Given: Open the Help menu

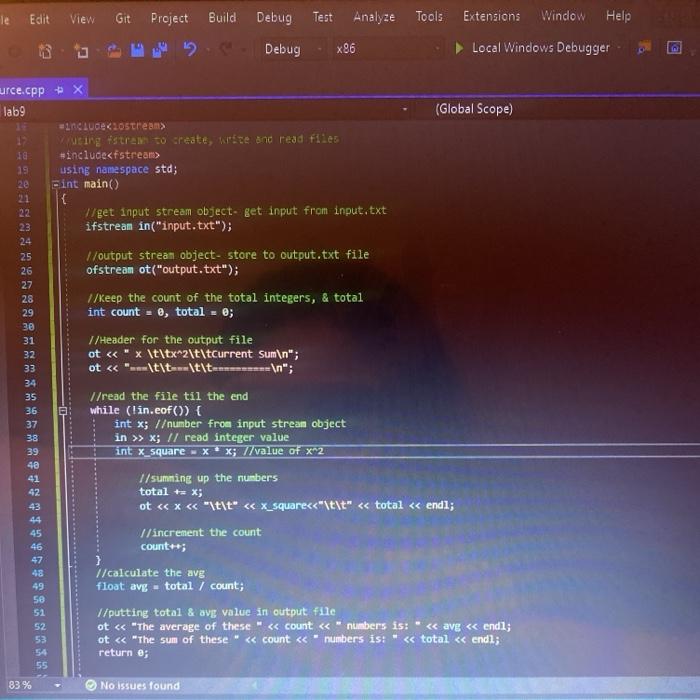Looking at the screenshot, I should [618, 16].
